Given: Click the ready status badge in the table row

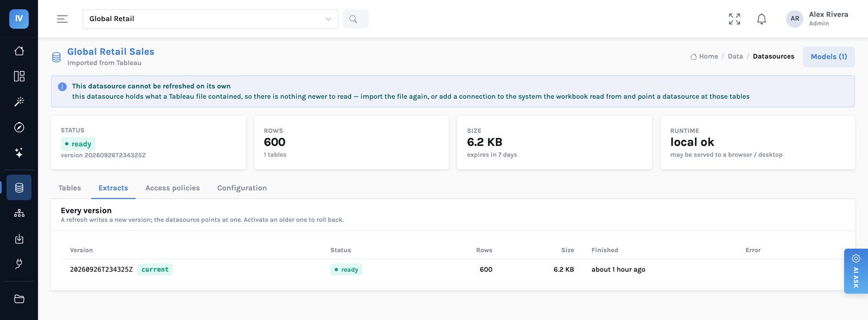Looking at the screenshot, I should tap(346, 270).
